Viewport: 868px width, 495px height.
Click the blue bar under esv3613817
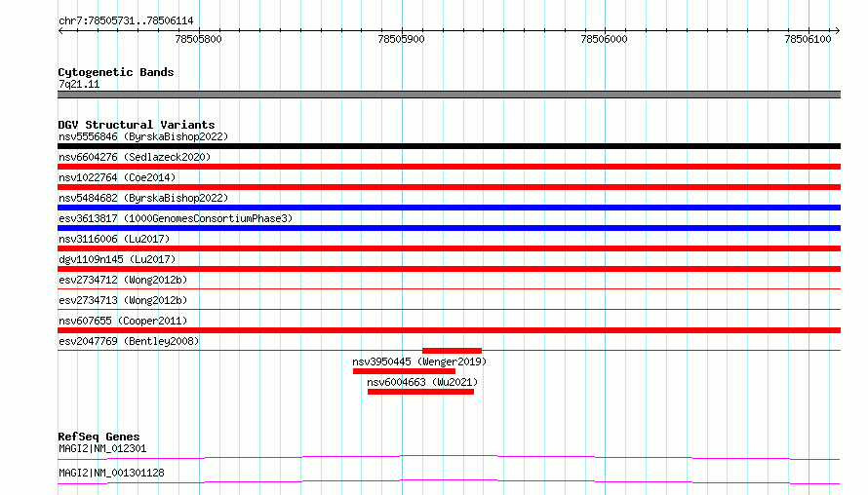tap(449, 228)
